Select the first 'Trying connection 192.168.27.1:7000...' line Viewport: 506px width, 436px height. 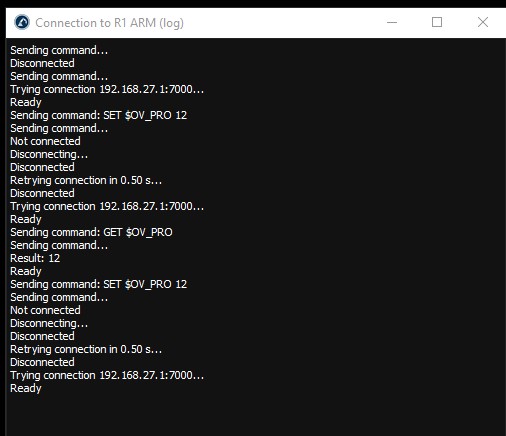pos(107,89)
